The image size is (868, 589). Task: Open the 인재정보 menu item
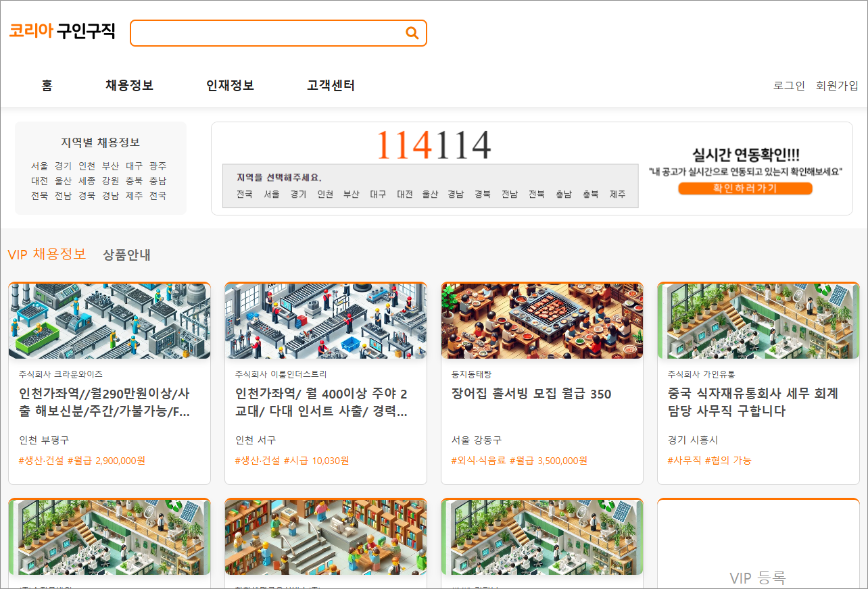[x=229, y=86]
